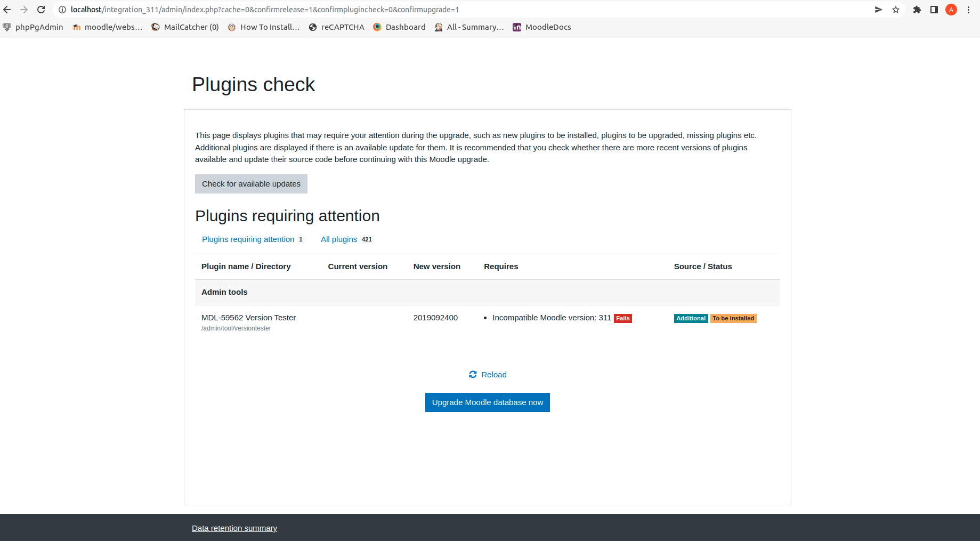Click the new version value 2019092400
Viewport: 980px width, 541px height.
[435, 318]
